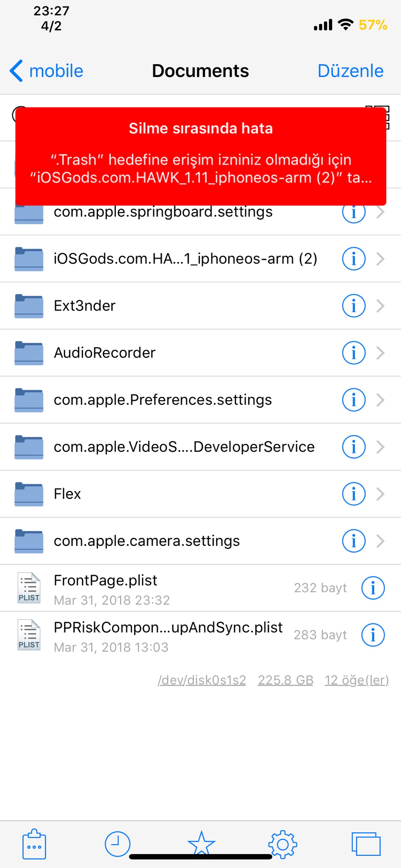This screenshot has height=868, width=401.
Task: Go back to mobile folder
Action: pyautogui.click(x=47, y=71)
